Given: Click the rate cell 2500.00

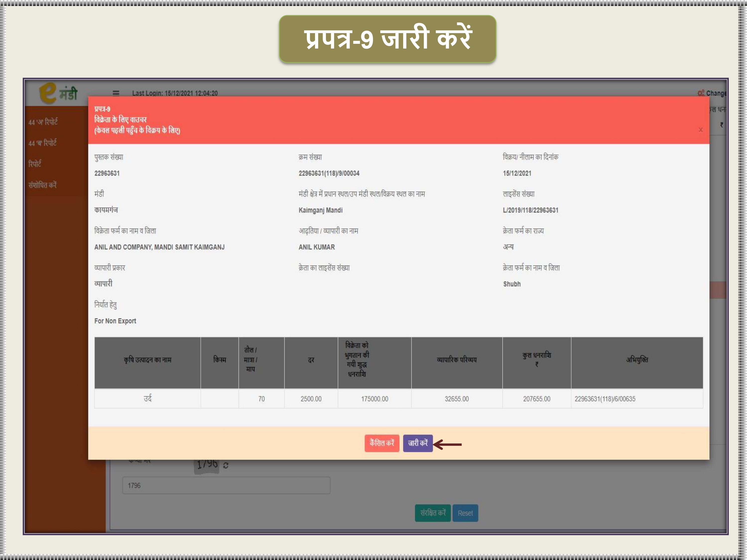Looking at the screenshot, I should point(311,399).
